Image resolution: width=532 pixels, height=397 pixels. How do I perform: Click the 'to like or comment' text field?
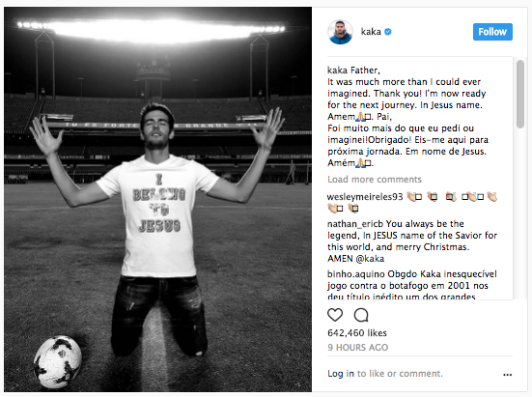point(400,374)
